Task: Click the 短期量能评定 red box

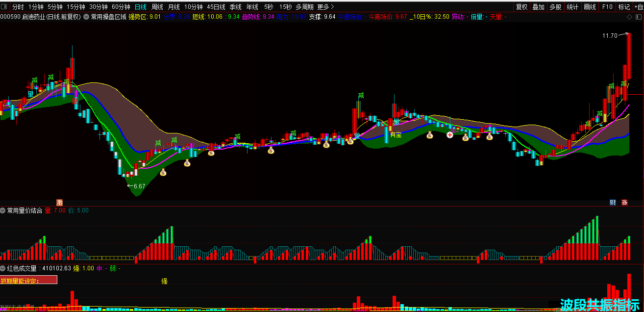Action: tap(28, 280)
